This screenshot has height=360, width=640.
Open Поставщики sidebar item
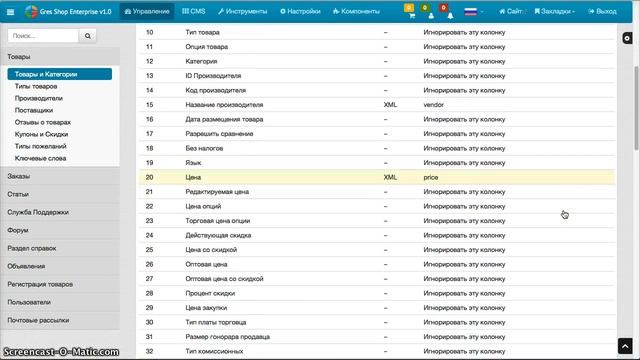pos(34,110)
